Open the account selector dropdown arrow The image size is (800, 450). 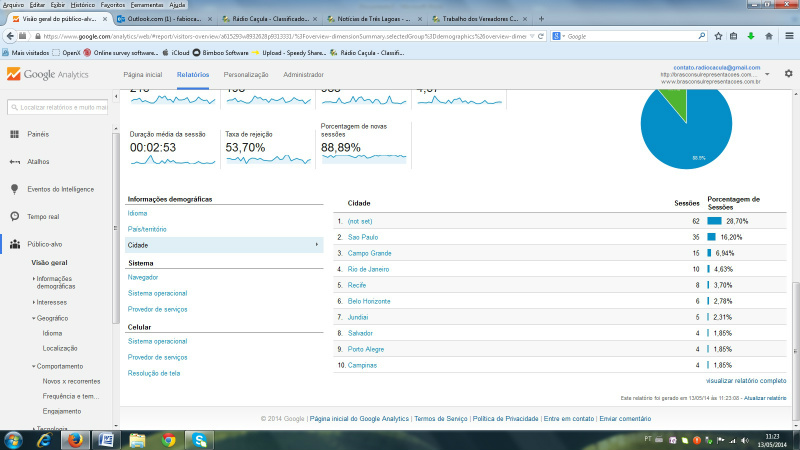(766, 74)
